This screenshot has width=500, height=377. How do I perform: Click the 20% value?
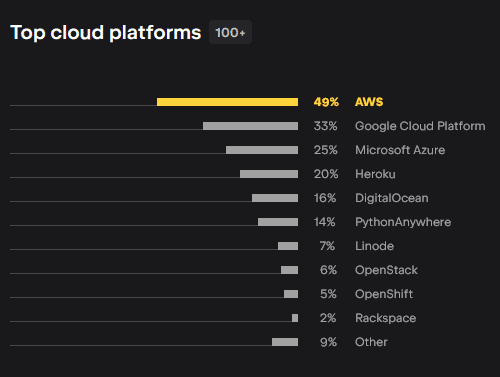(x=326, y=174)
